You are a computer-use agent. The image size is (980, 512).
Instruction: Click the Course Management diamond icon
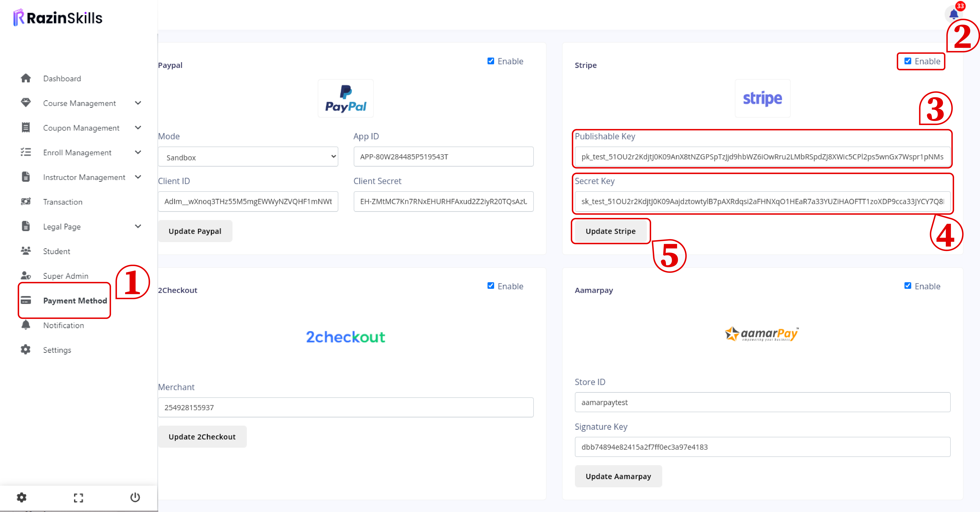(26, 103)
